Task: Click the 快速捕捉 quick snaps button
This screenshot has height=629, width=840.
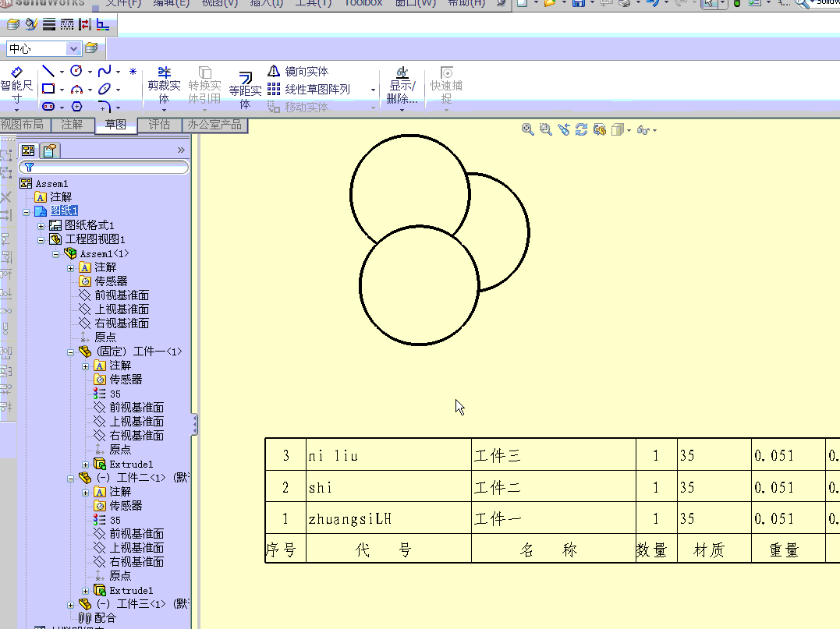Action: pyautogui.click(x=446, y=86)
